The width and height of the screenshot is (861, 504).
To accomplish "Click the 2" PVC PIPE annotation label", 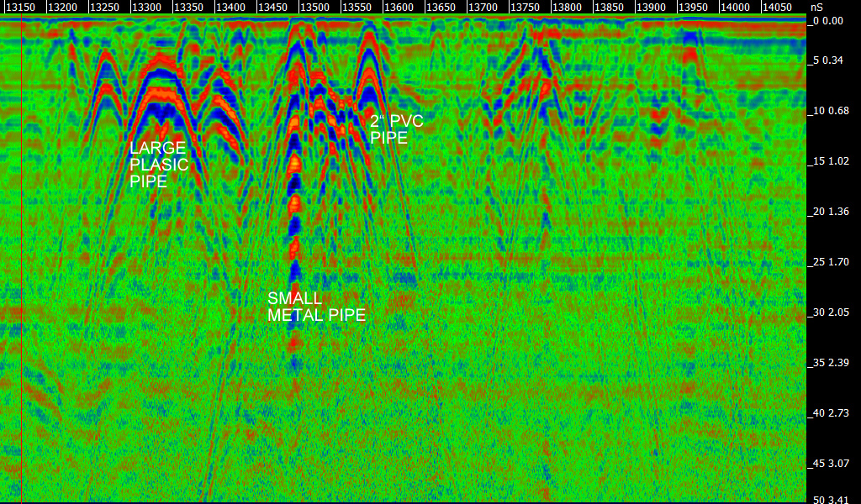I will point(396,129).
